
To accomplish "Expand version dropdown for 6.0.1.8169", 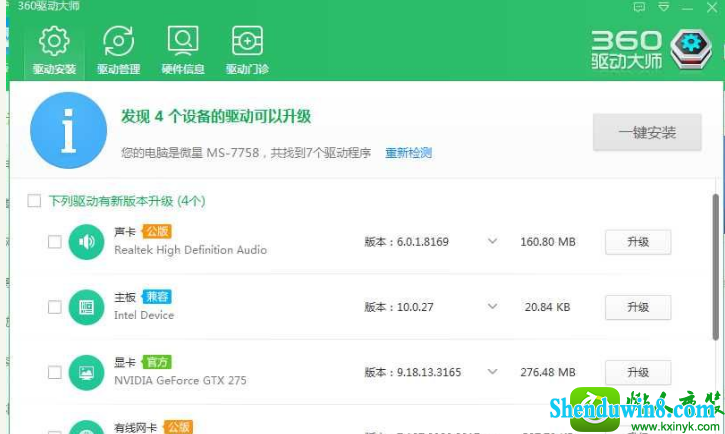I will 492,241.
